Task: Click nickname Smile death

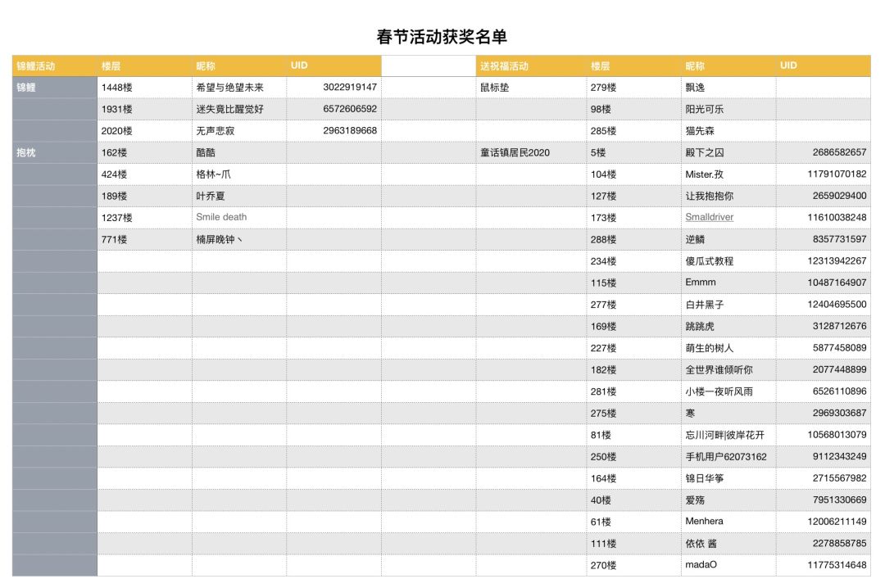Action: [x=221, y=217]
